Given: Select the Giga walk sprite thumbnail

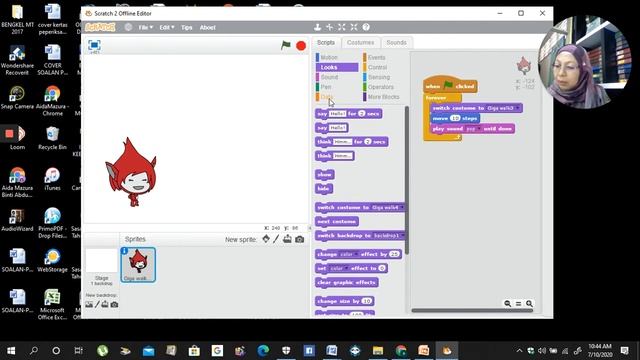Looking at the screenshot, I should point(138,265).
